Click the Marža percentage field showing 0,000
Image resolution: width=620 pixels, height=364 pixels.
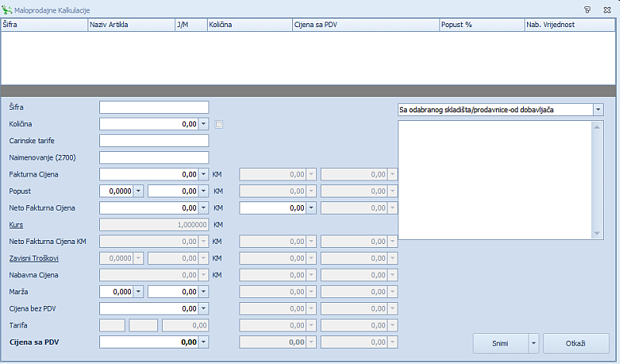117,292
